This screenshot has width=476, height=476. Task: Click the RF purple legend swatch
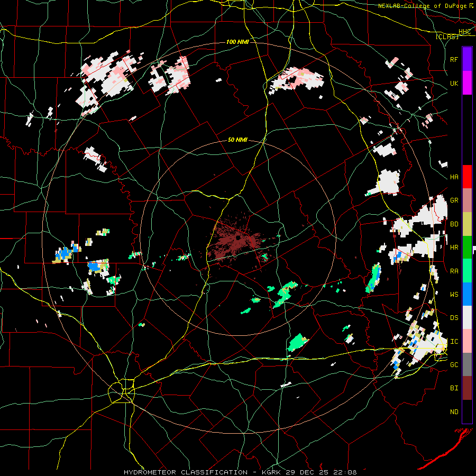467,59
